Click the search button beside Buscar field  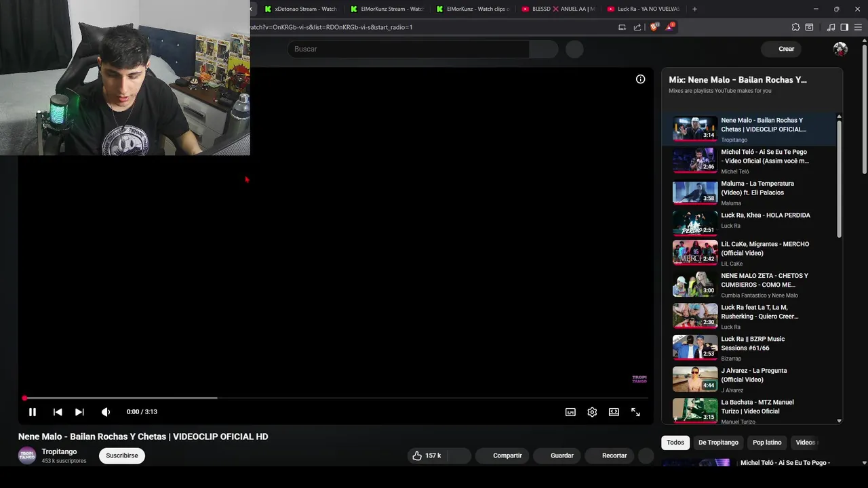click(544, 49)
